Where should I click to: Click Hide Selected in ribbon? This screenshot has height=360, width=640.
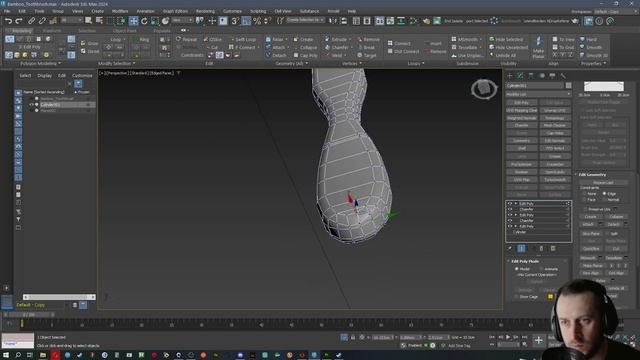pos(506,40)
